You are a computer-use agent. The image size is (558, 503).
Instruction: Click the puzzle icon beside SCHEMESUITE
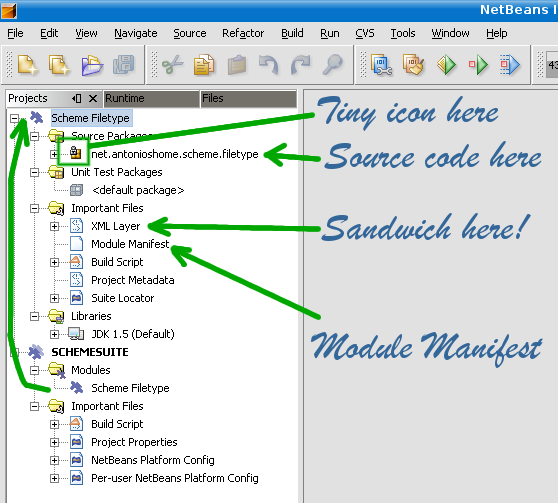pyautogui.click(x=36, y=352)
